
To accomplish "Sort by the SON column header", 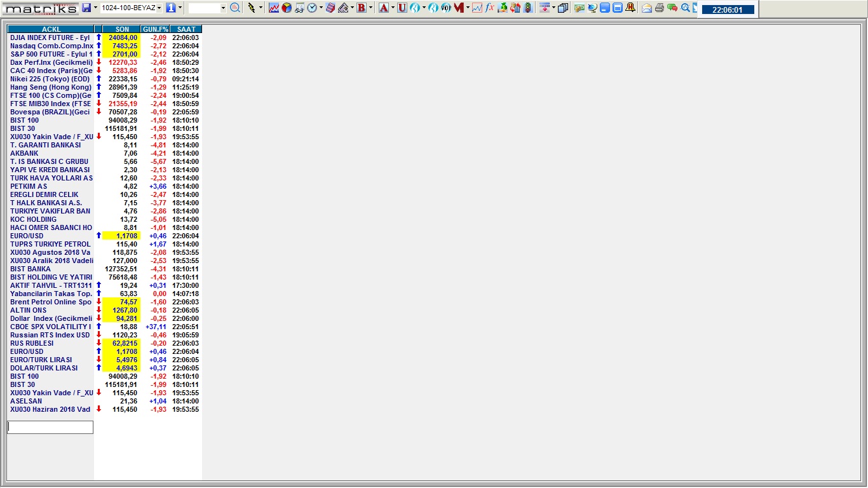I will [x=122, y=29].
